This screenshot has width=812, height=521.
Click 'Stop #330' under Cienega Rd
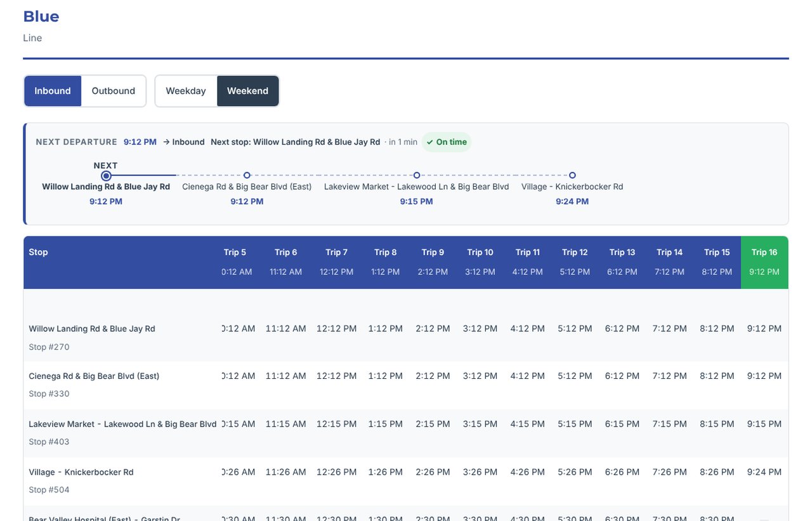click(x=49, y=394)
